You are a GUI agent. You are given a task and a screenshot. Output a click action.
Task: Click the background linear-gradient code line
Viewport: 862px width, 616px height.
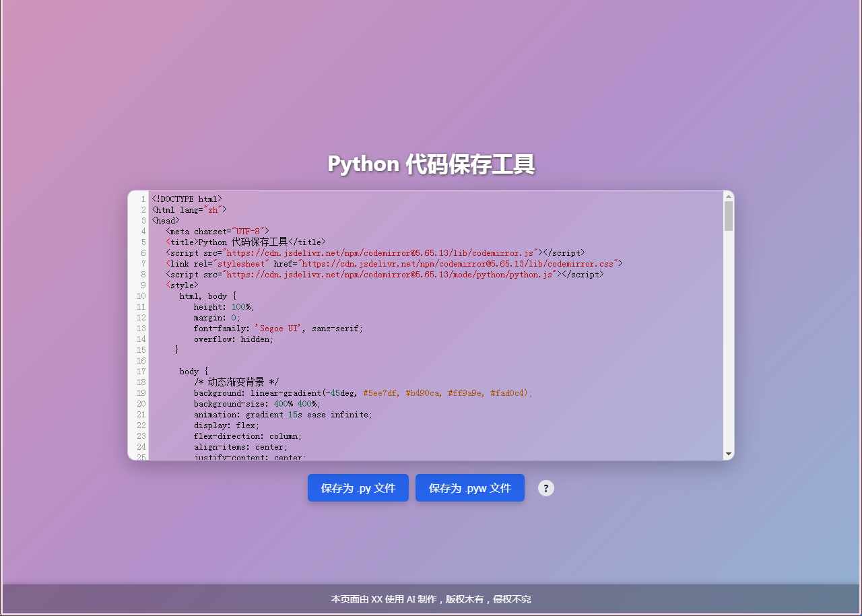coord(364,393)
